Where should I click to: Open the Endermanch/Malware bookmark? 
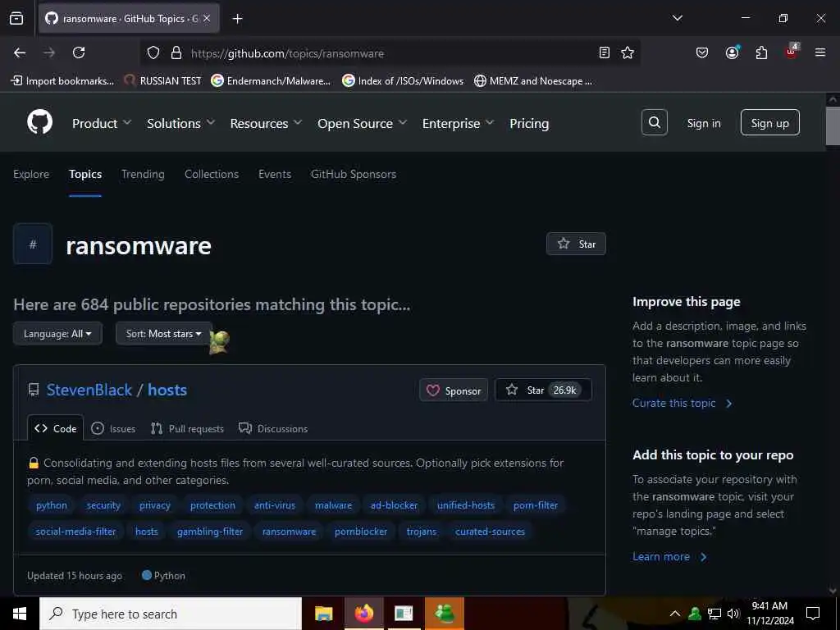tap(271, 81)
